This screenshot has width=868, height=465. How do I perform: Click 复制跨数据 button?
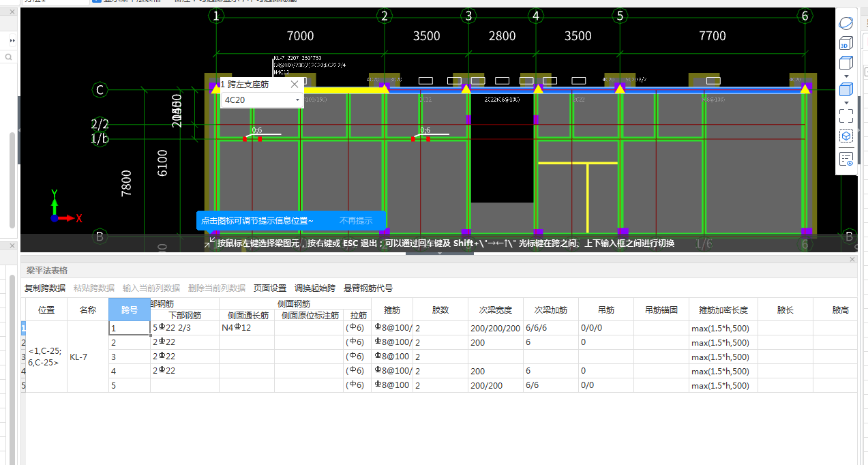(x=45, y=288)
